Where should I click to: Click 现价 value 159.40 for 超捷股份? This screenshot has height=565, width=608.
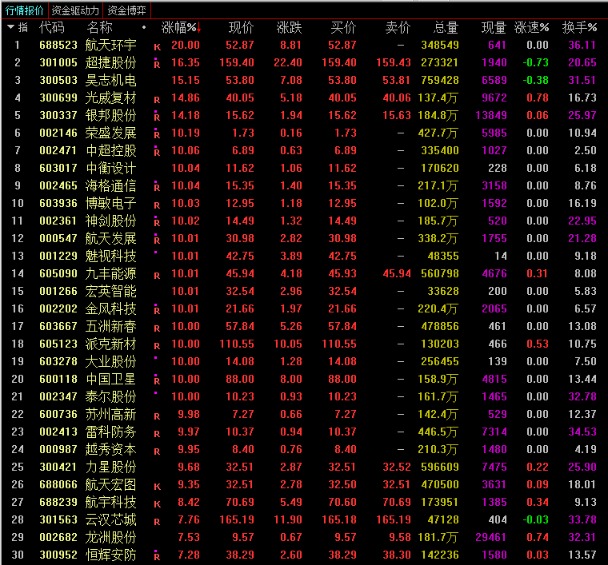click(237, 62)
